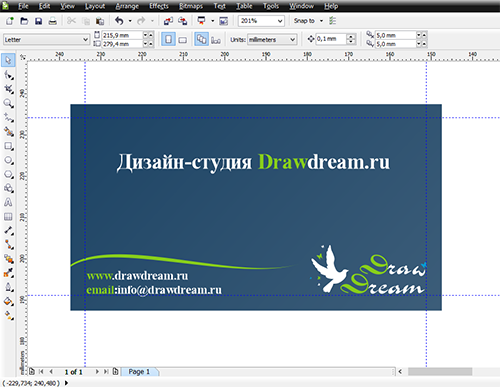Image resolution: width=500 pixels, height=387 pixels.
Task: Select the Zoom magnifier tool
Action: coord(8,103)
